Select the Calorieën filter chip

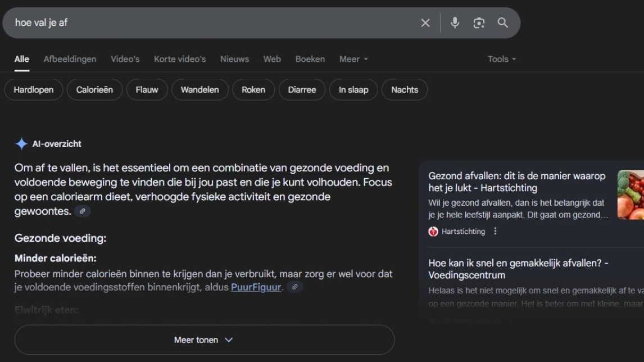[x=94, y=90]
